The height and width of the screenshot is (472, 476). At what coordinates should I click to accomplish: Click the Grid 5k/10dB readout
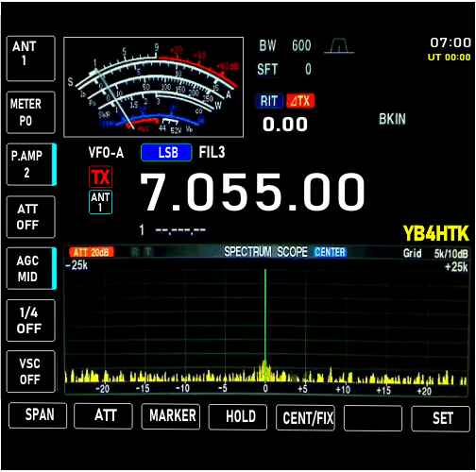tap(435, 253)
